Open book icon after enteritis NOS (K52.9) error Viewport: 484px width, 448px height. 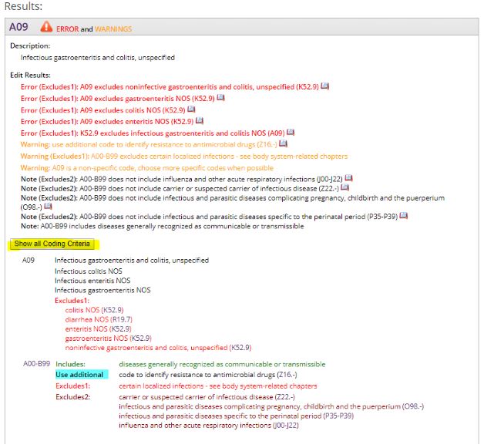pos(200,120)
